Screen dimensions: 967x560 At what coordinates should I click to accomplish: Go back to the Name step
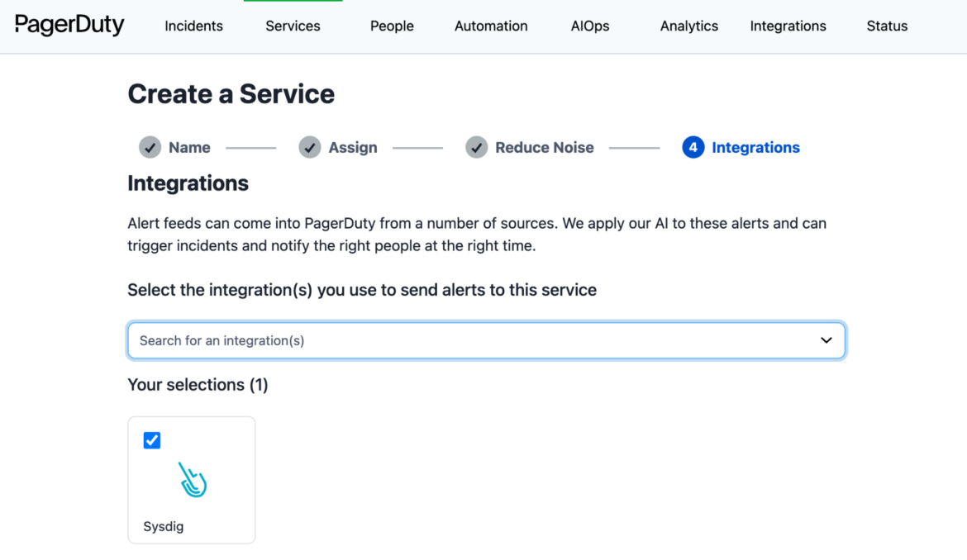click(x=189, y=147)
